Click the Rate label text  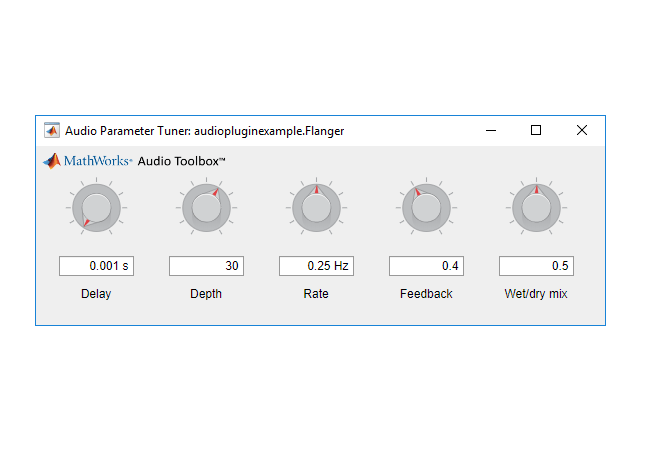coord(316,294)
